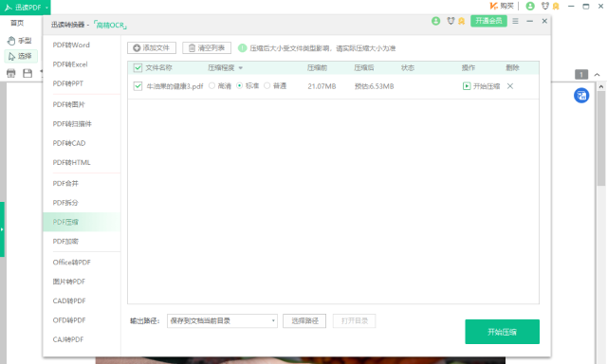Click the large green 开始压缩 button
Viewport: 607px width, 364px height.
(x=502, y=332)
